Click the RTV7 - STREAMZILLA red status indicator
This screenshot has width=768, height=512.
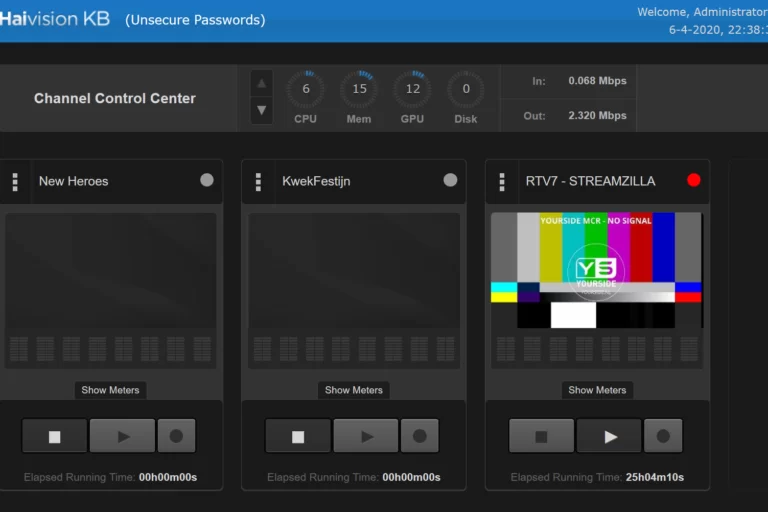[694, 180]
